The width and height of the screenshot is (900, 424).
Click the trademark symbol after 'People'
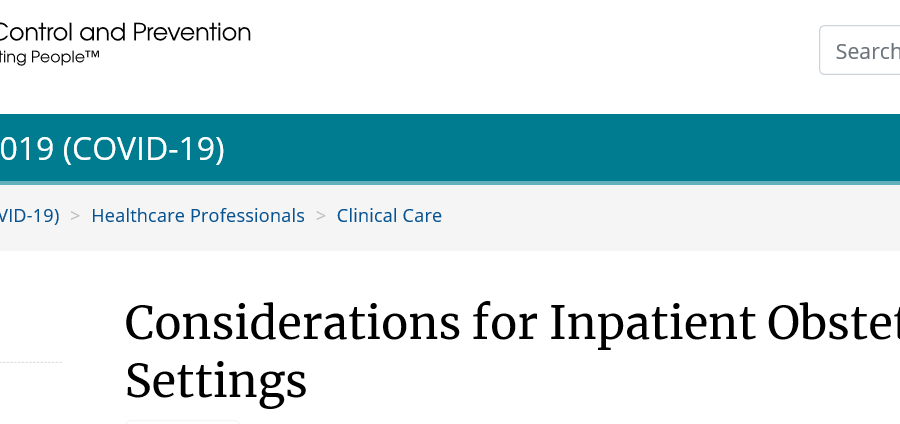click(92, 55)
